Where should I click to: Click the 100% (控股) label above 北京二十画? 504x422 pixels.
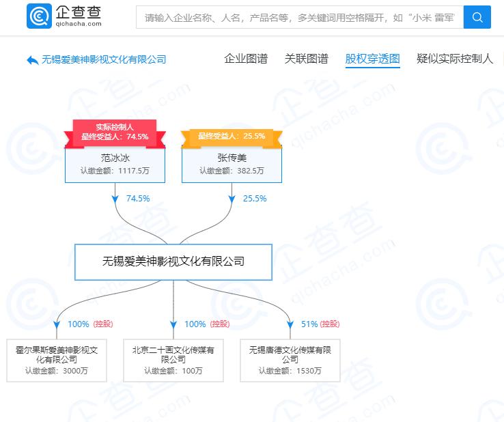(x=207, y=324)
